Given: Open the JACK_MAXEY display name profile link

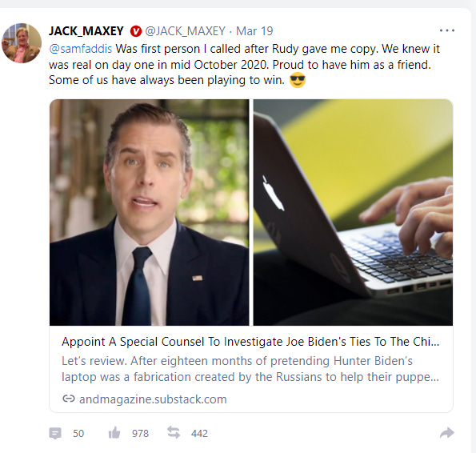Looking at the screenshot, I should [x=86, y=31].
